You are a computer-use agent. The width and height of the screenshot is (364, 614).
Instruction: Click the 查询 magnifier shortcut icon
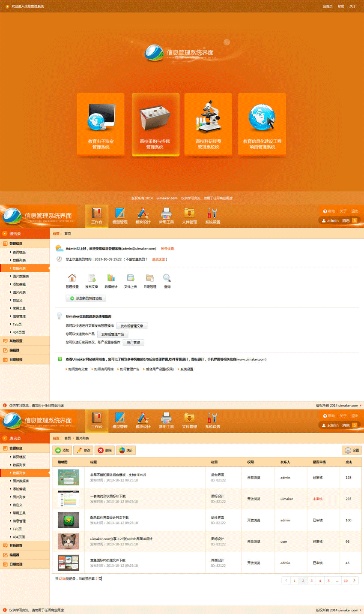click(x=167, y=278)
